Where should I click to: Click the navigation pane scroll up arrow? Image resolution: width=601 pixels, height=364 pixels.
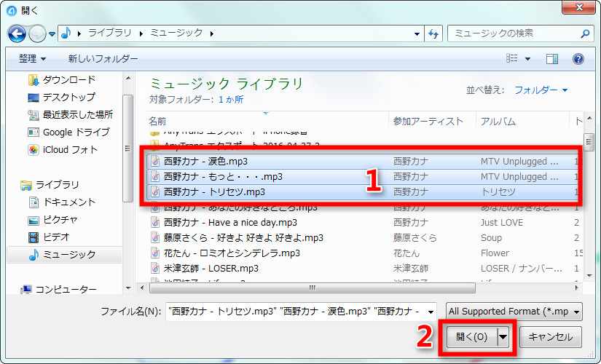pyautogui.click(x=128, y=78)
